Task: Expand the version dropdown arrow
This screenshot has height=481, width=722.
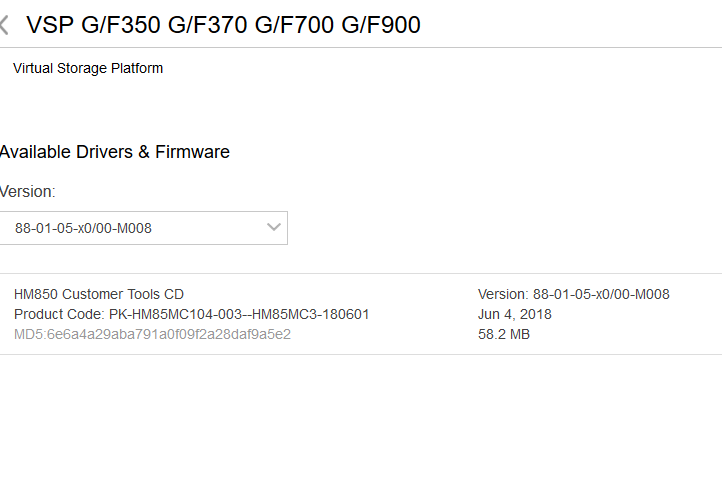Action: (274, 228)
